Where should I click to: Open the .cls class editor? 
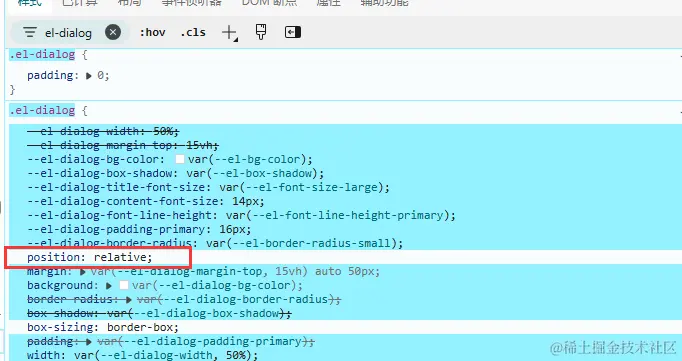(193, 32)
